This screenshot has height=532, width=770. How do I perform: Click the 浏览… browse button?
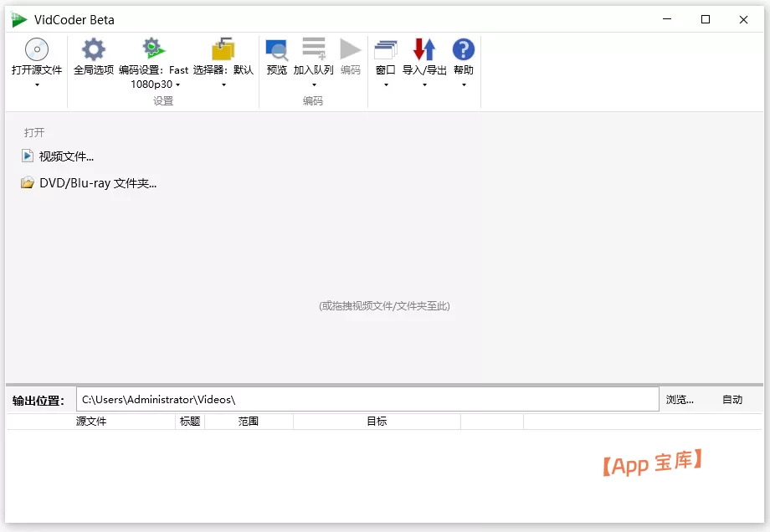[680, 400]
